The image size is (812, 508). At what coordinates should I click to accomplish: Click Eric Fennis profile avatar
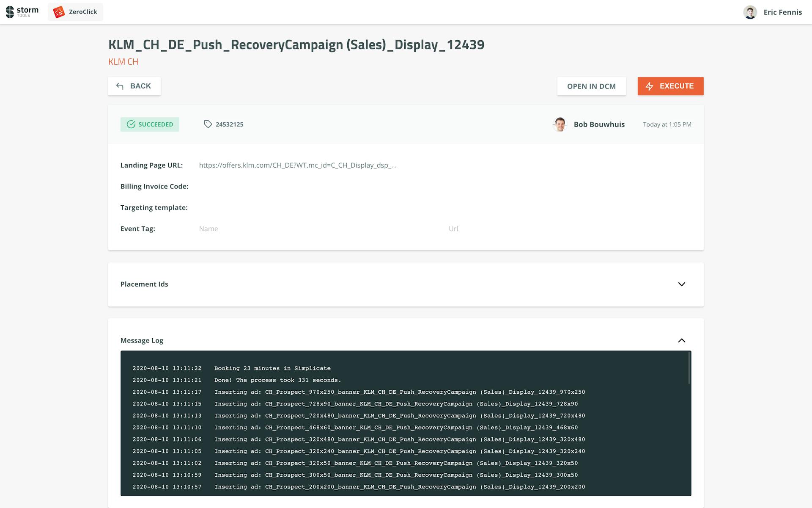coord(750,12)
